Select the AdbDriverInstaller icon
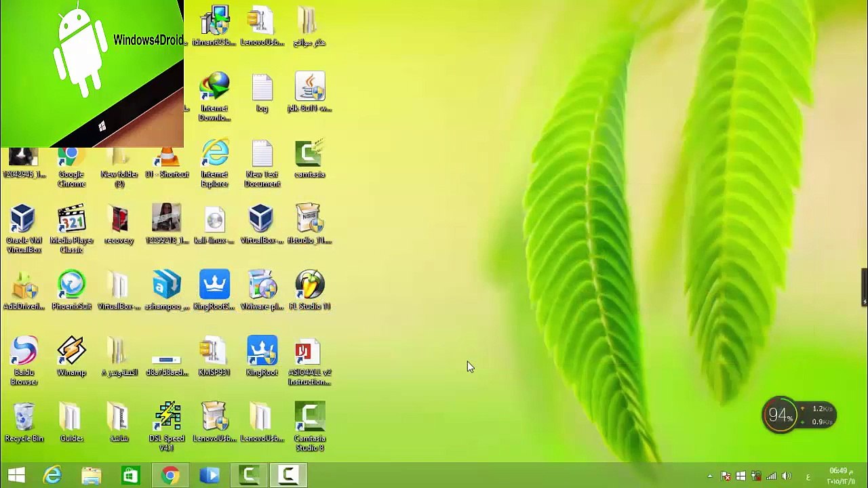Screen dimensions: 868x488 24,291
